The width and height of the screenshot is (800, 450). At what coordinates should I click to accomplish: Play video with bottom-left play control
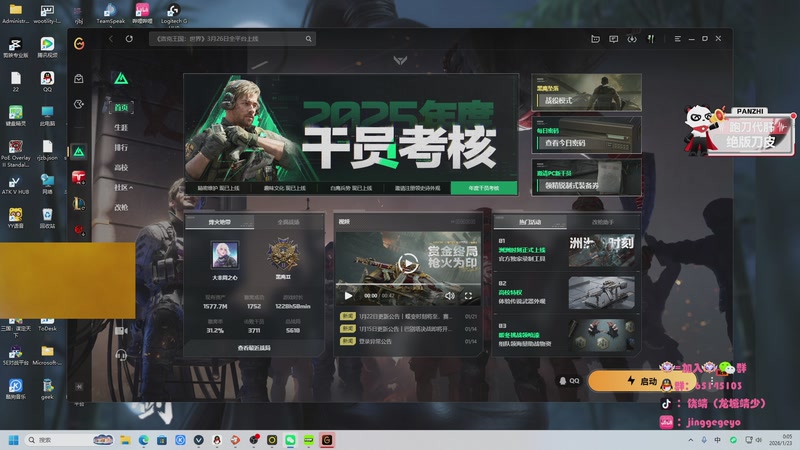(348, 295)
